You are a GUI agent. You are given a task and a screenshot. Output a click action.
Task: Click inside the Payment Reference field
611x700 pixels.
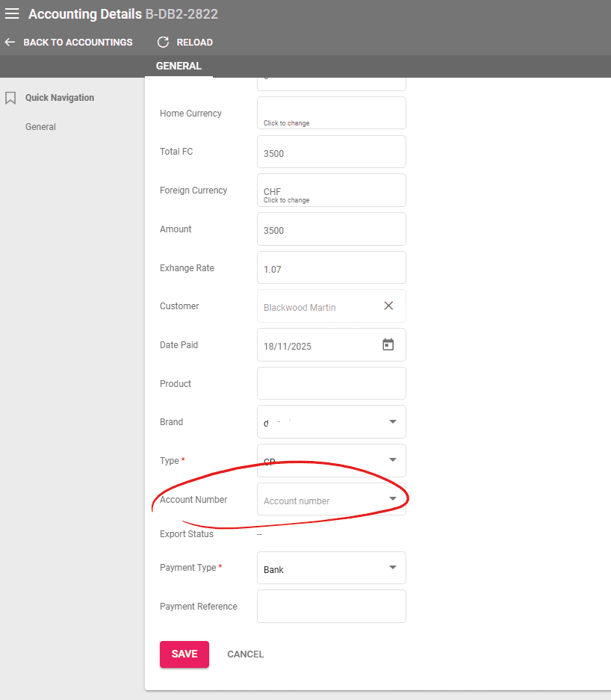click(331, 606)
